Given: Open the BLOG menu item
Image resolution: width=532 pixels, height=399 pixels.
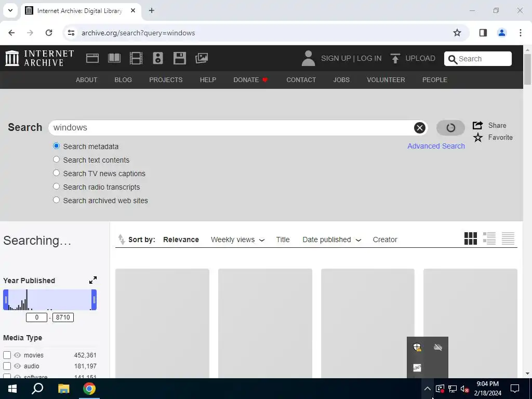Looking at the screenshot, I should tap(123, 79).
